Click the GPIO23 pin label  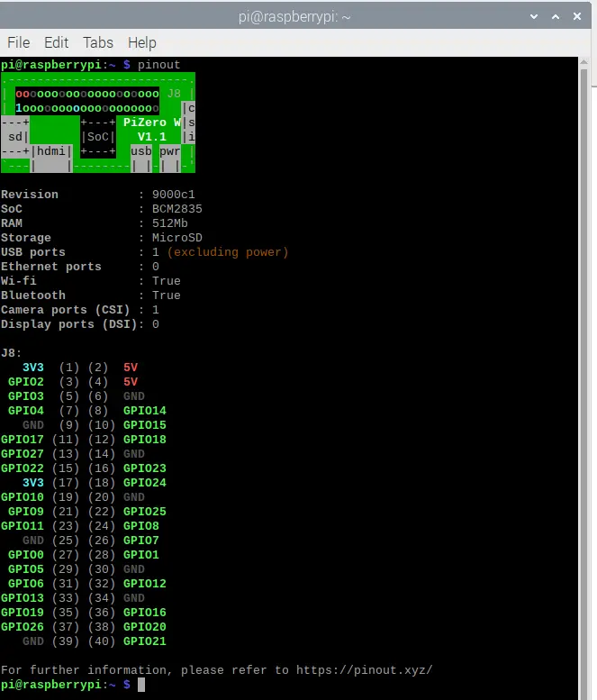click(145, 468)
